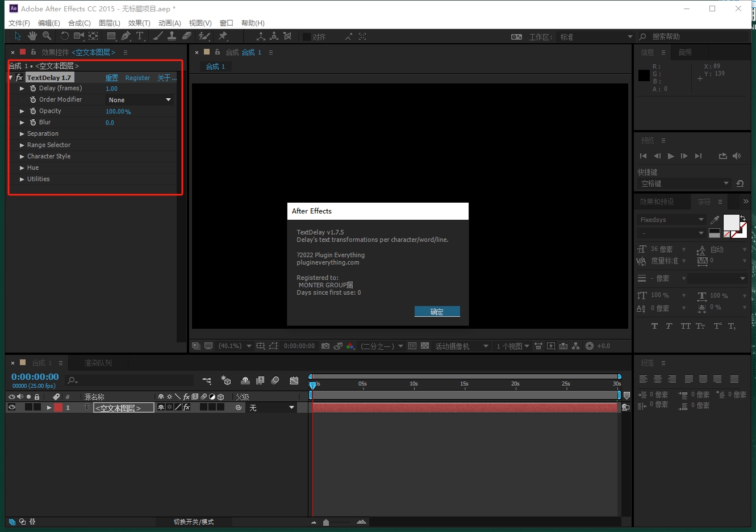Click 关于 about link of TextDelay

167,78
